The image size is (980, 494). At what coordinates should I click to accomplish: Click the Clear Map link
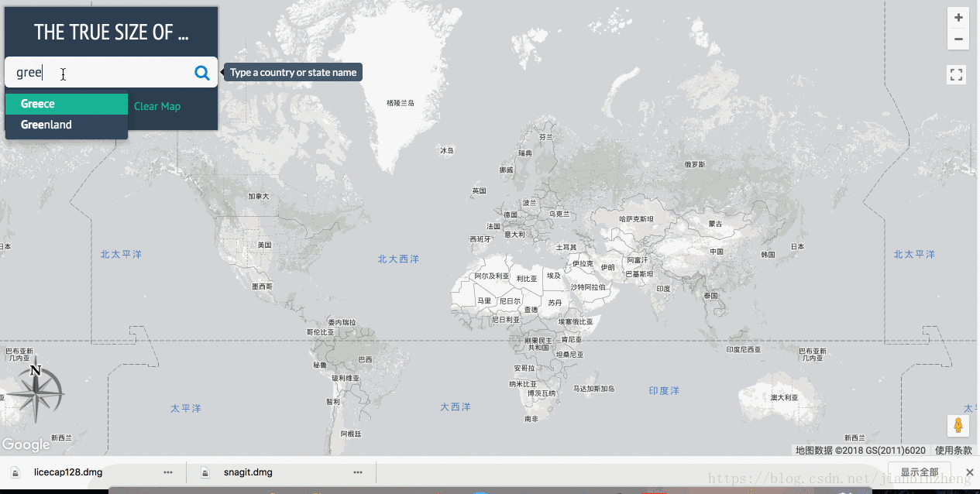tap(157, 106)
